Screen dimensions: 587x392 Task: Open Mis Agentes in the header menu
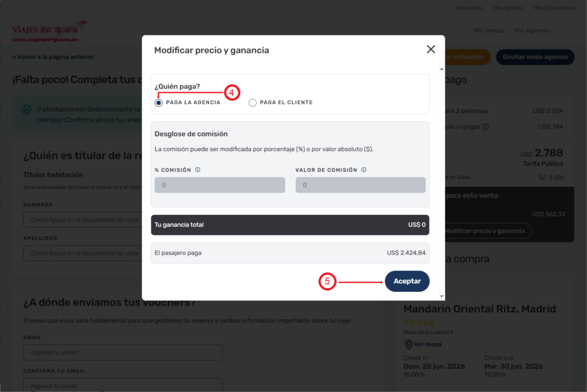point(531,30)
